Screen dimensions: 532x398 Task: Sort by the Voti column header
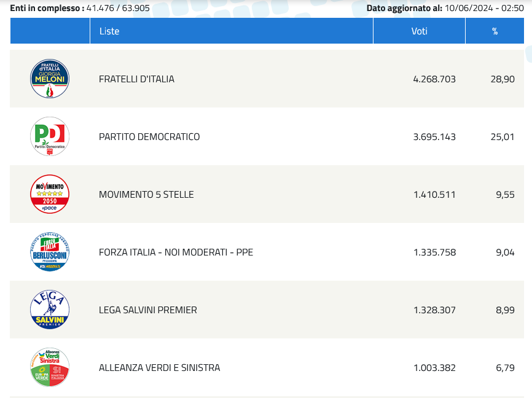point(420,31)
